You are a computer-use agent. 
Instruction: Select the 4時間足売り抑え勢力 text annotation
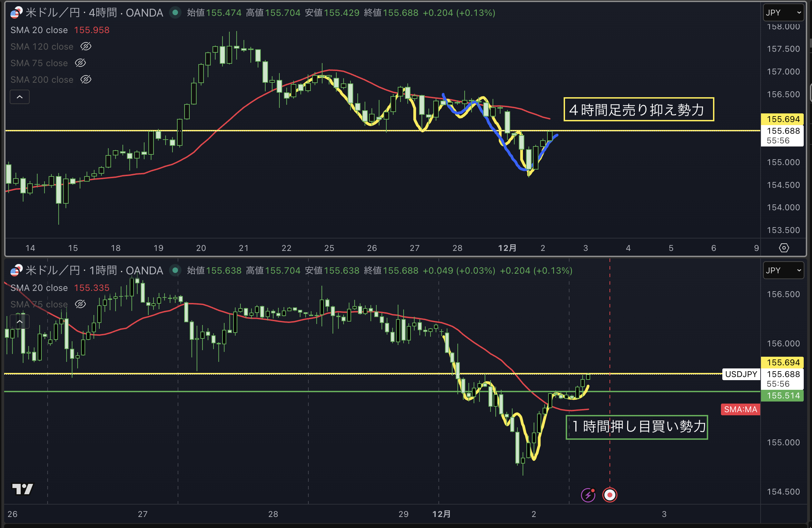(x=638, y=110)
